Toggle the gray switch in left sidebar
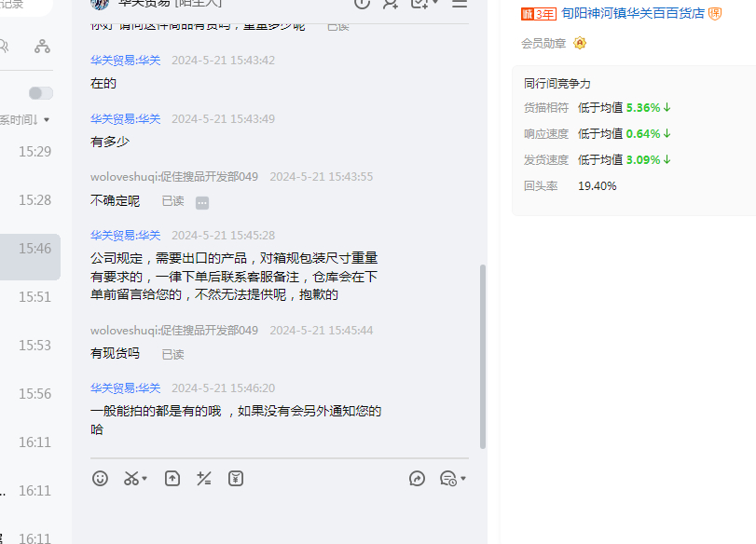 coord(41,93)
